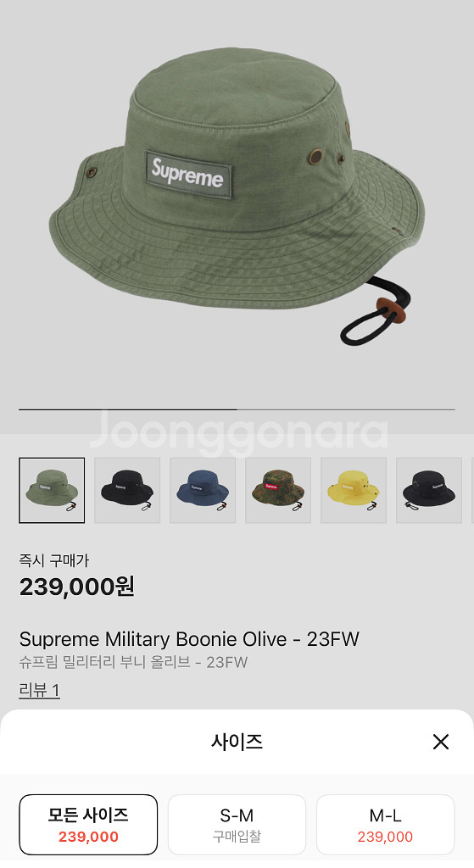Open the black hat thumbnail beside the olive one
Image resolution: width=474 pixels, height=868 pixels.
tap(127, 491)
